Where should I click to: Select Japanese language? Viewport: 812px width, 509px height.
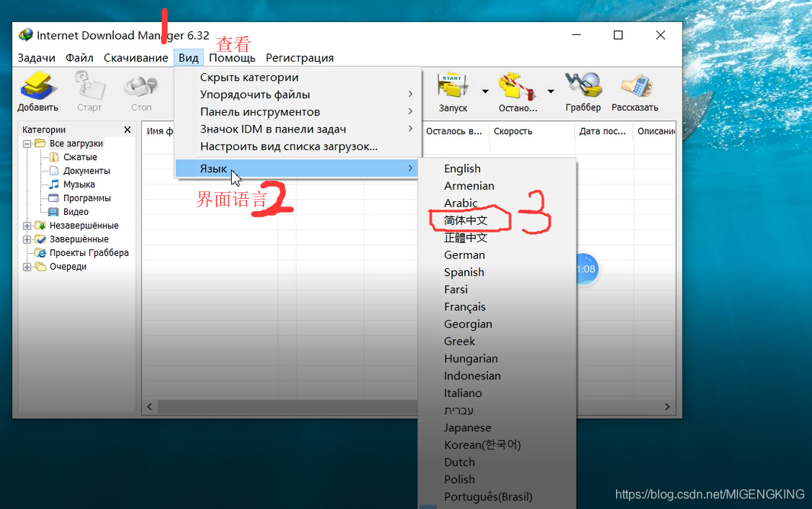(x=467, y=427)
